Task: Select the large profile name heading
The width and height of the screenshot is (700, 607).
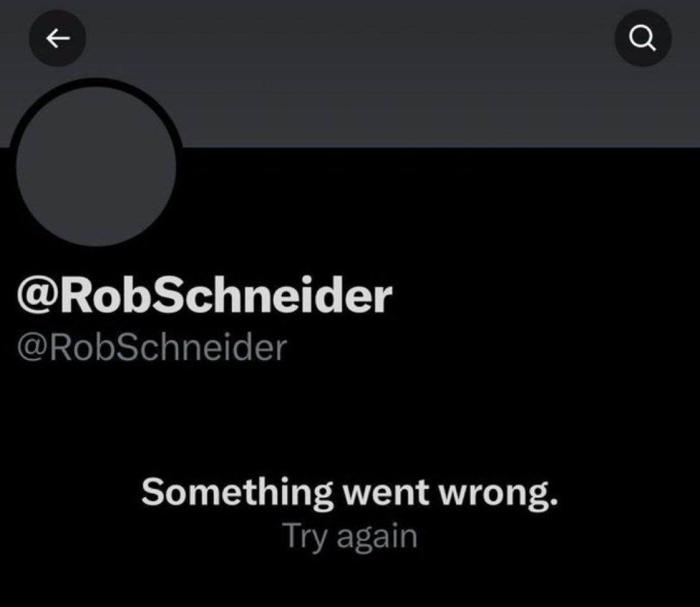Action: [205, 295]
